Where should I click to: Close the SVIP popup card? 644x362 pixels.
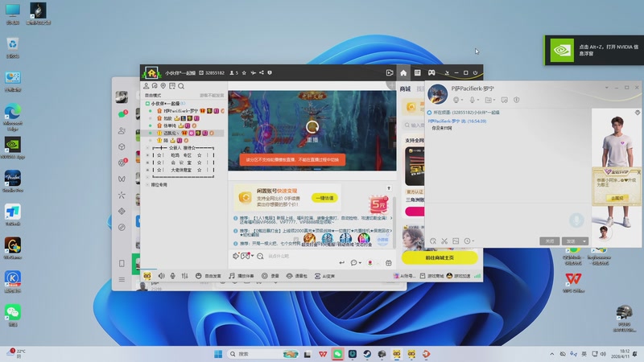tap(638, 172)
